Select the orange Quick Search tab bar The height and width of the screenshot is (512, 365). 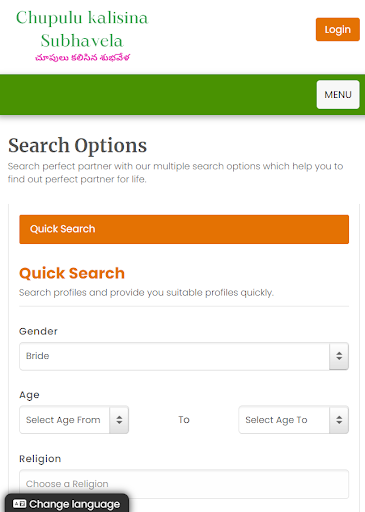tap(184, 229)
